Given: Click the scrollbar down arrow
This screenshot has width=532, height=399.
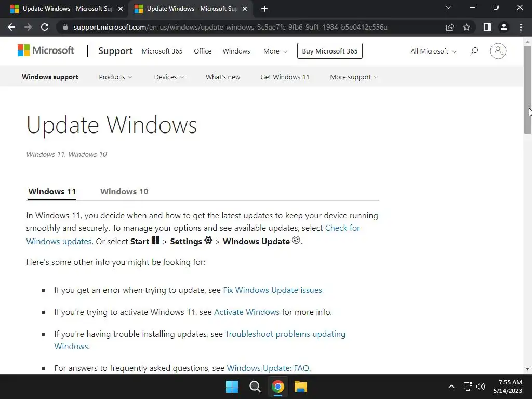Looking at the screenshot, I should (x=527, y=369).
